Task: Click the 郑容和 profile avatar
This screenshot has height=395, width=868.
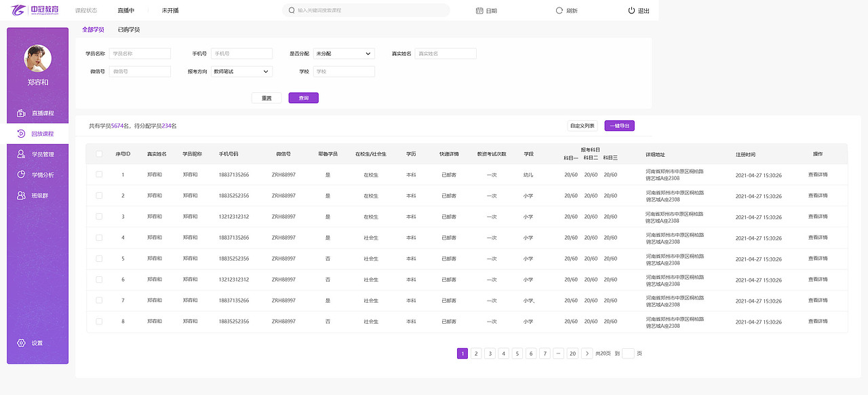Action: pyautogui.click(x=38, y=58)
